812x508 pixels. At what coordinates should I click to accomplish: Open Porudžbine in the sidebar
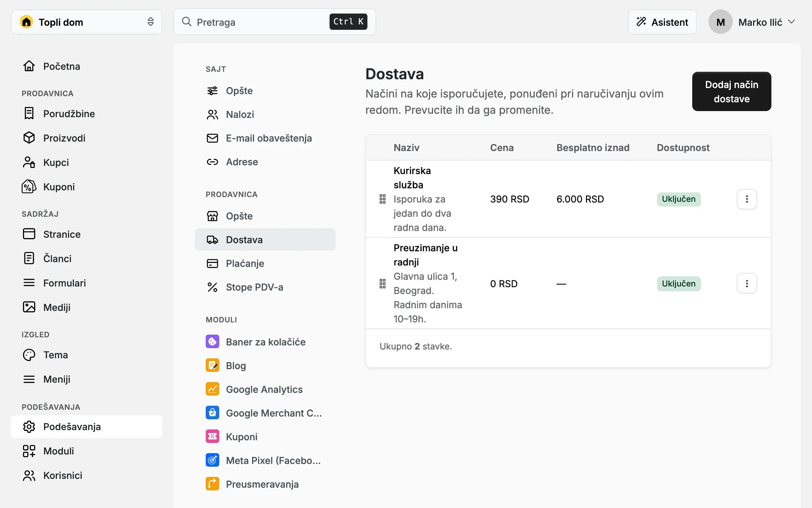coord(87,113)
